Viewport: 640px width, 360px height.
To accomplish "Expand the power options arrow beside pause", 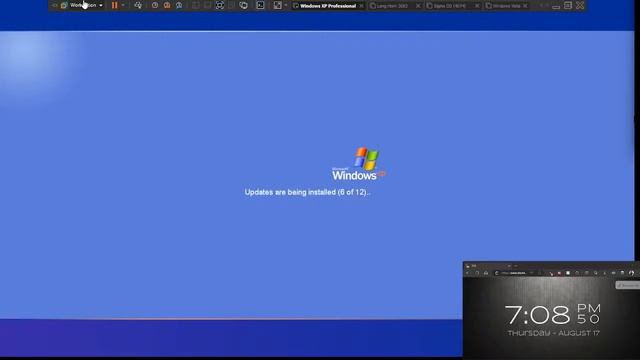I will coord(123,5).
